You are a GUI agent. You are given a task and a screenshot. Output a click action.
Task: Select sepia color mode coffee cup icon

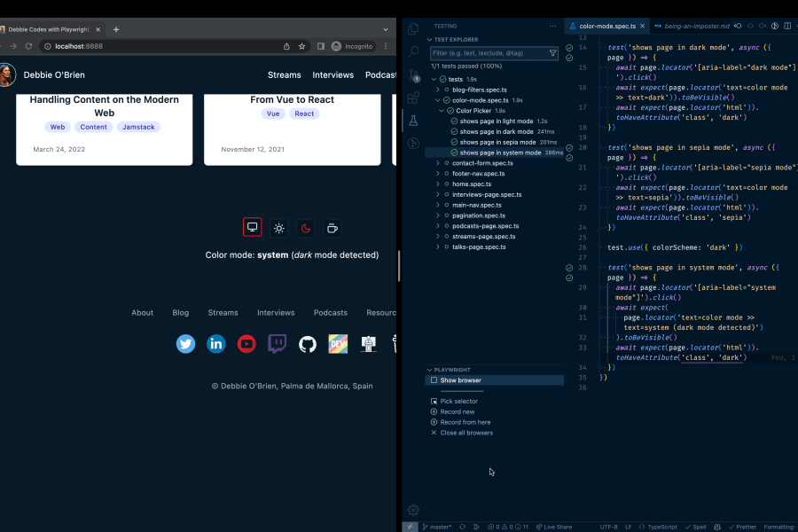[332, 228]
